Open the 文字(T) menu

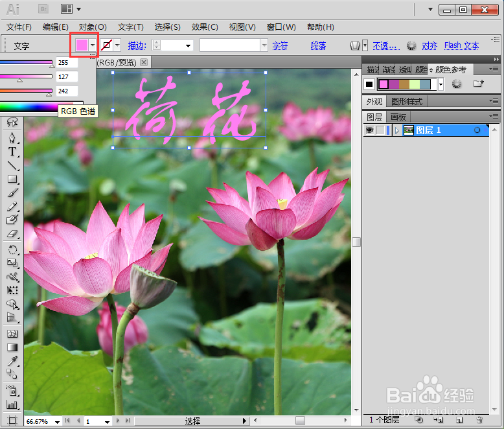pos(130,27)
